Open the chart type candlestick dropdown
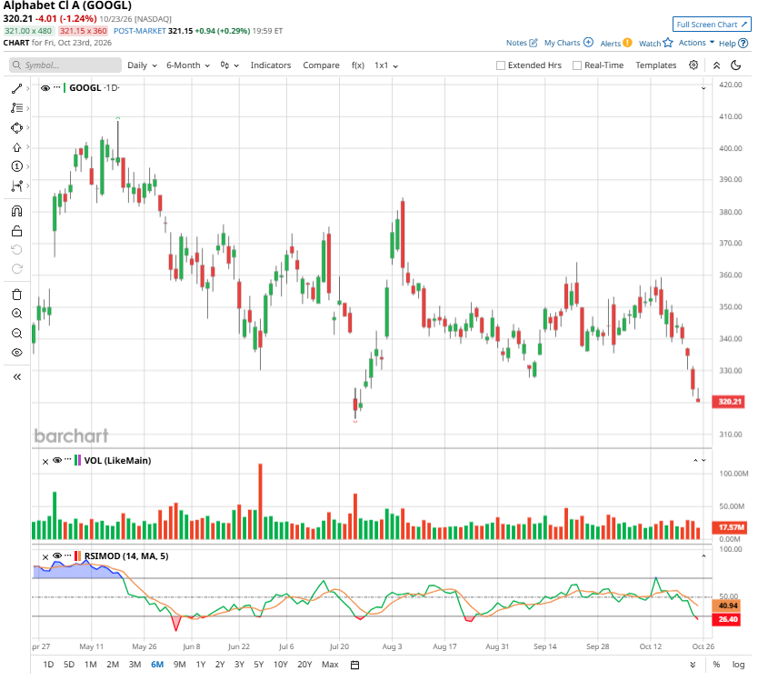 tap(229, 65)
